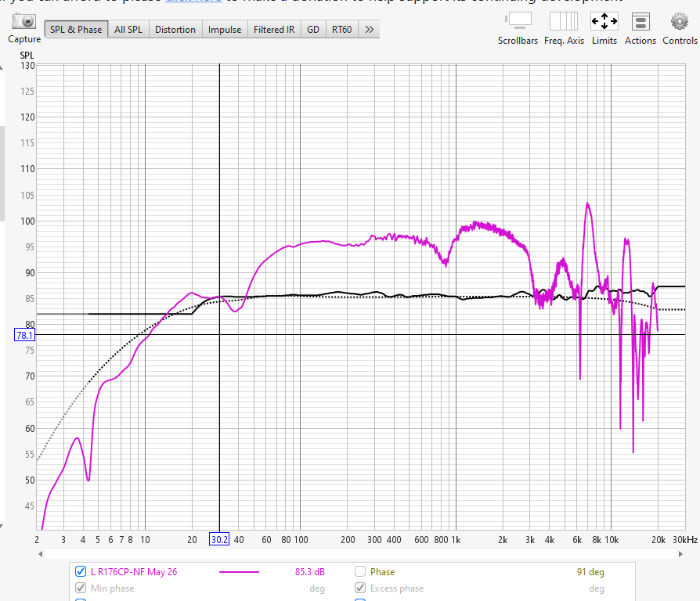Switch to the All SPL tab
This screenshot has height=601, width=700.
(128, 30)
